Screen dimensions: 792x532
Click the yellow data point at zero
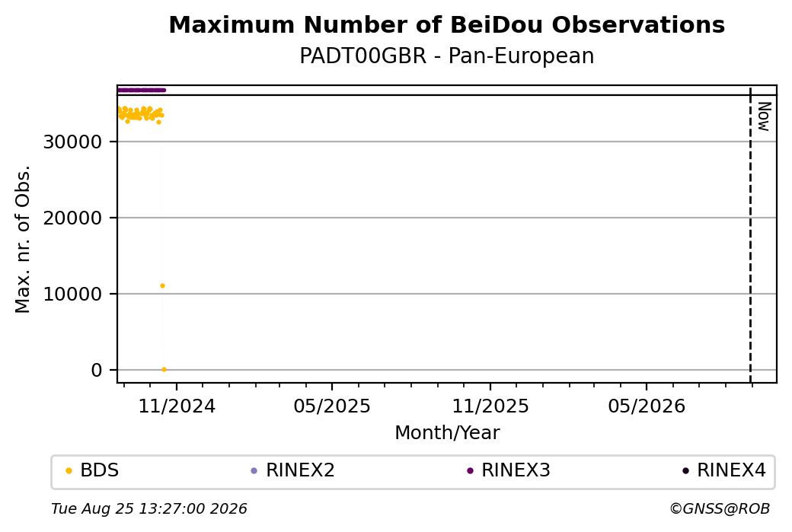pyautogui.click(x=164, y=369)
